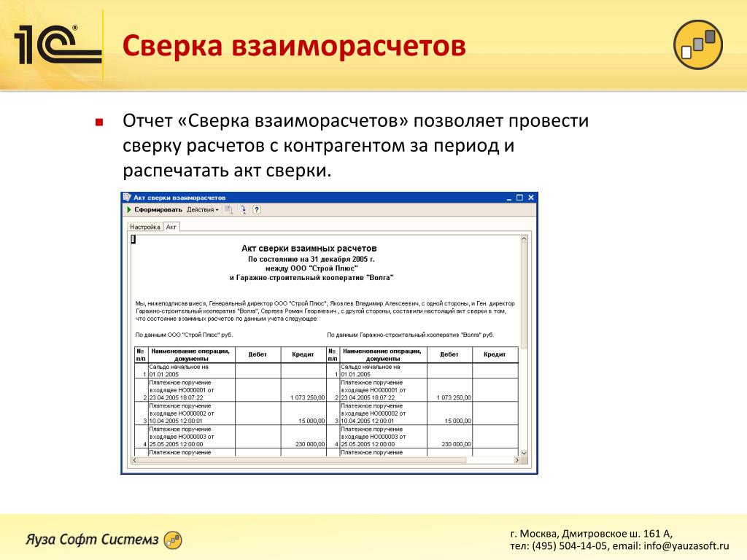Click text 'По состоянию на 31 декабря 2005 г.'
This screenshot has width=747, height=560.
click(x=311, y=259)
